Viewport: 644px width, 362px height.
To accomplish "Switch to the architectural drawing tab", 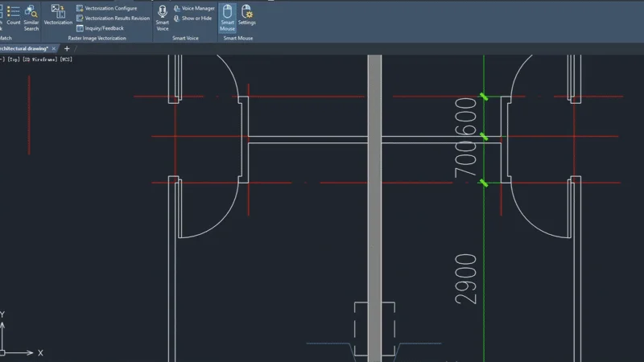I will [x=24, y=48].
